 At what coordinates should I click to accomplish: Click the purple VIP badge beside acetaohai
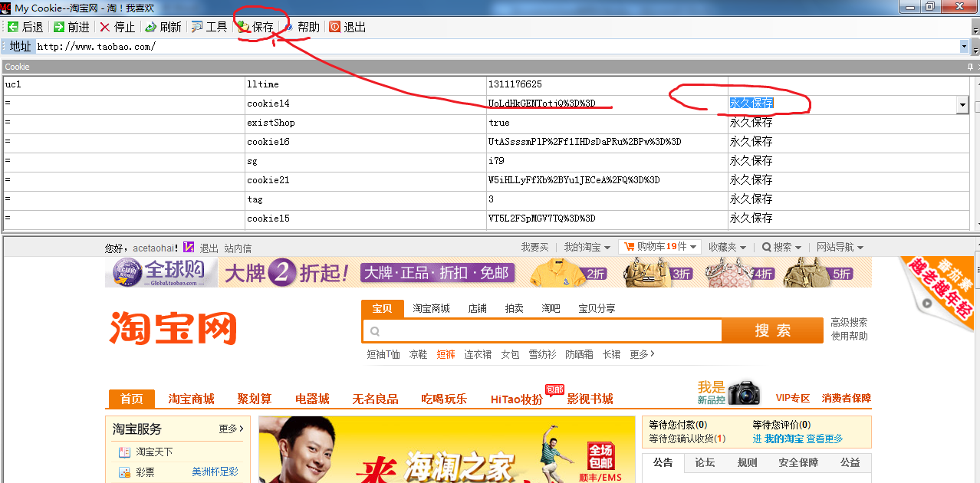pos(189,248)
